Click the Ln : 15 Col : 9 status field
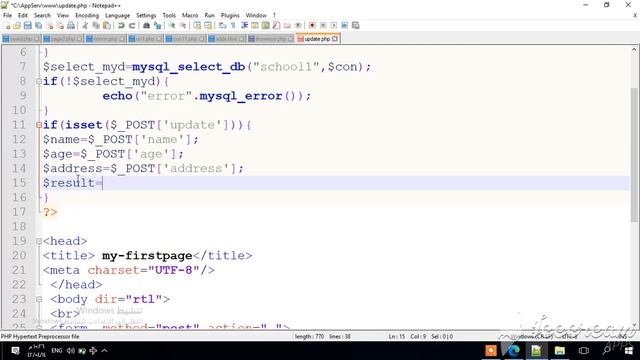640x360 pixels. coord(407,337)
